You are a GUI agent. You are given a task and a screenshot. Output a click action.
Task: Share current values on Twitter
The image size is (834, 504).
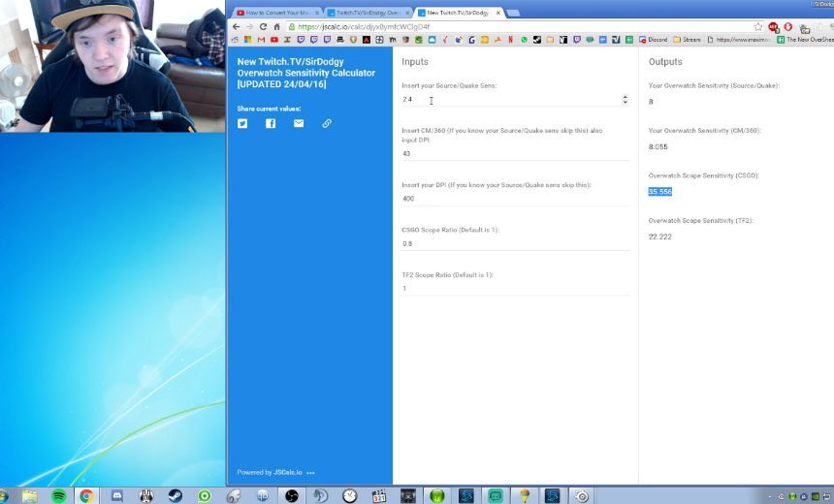tap(242, 124)
